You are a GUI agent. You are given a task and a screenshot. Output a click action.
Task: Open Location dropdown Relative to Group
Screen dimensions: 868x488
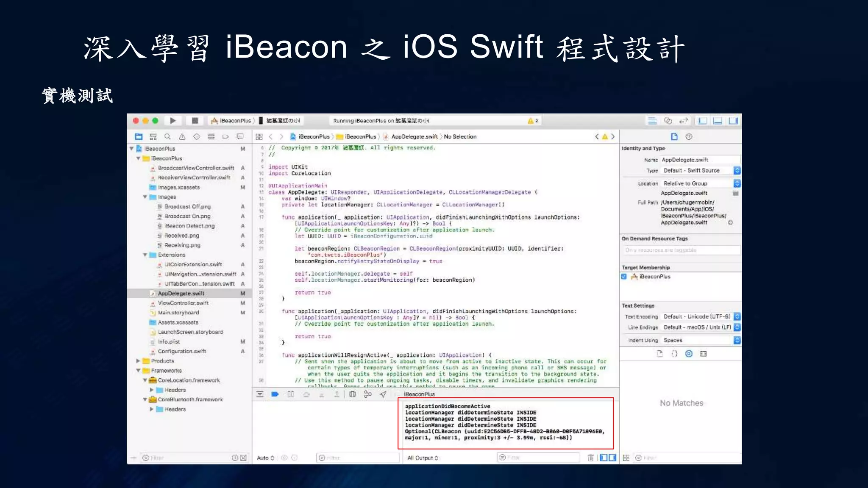pos(701,183)
